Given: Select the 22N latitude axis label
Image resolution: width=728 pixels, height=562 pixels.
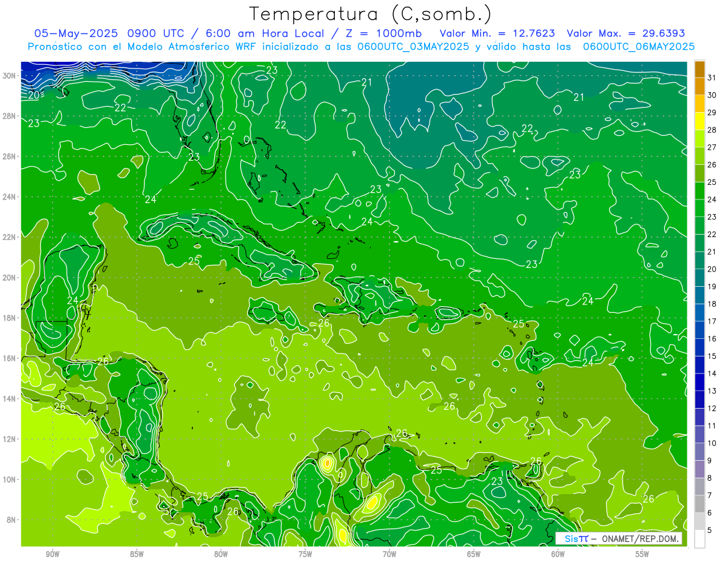Looking at the screenshot, I should [x=10, y=237].
